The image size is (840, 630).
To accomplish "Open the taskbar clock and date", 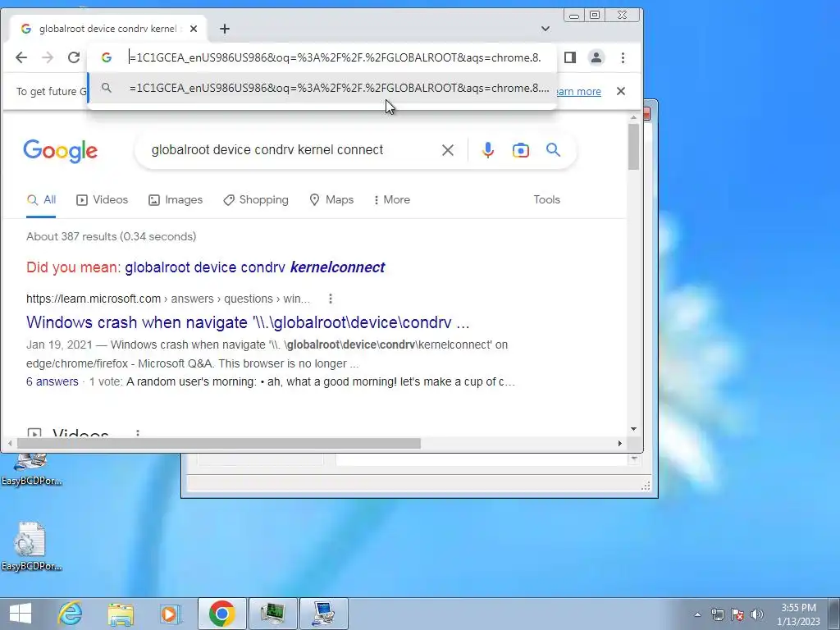I will (798, 614).
